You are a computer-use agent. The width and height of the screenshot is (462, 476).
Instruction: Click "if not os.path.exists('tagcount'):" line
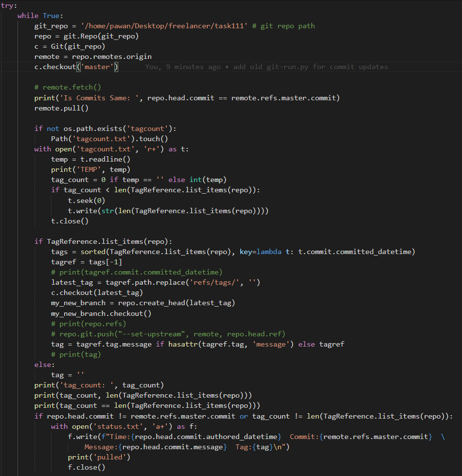(105, 128)
